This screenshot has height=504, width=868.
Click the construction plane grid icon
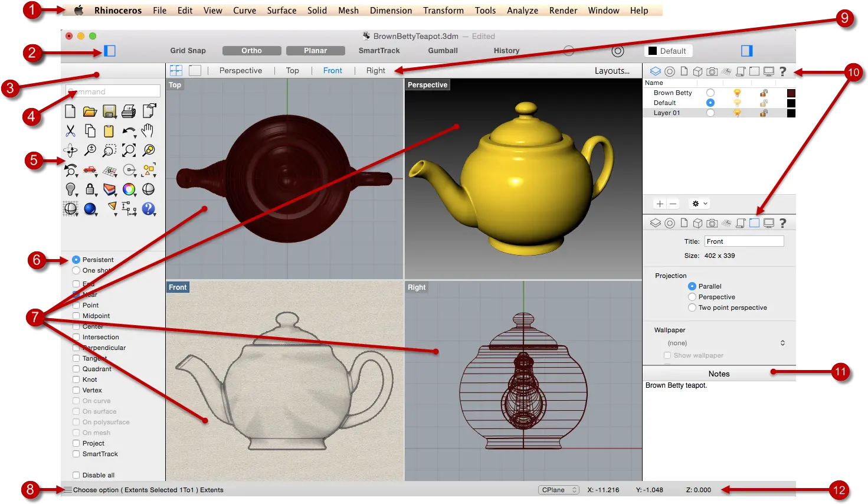coord(109,171)
